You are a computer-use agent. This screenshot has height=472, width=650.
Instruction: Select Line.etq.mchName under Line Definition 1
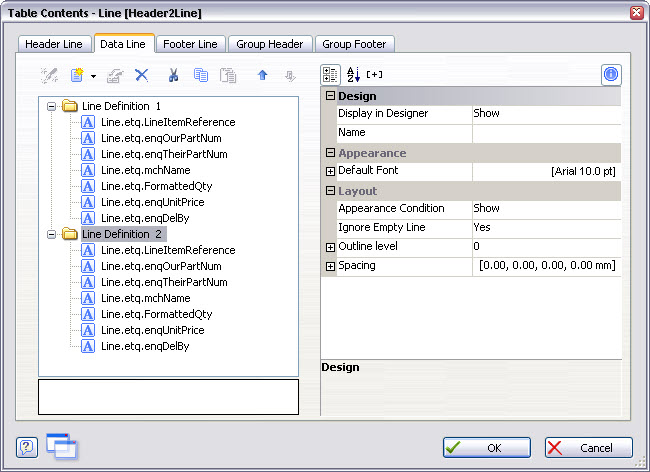pos(146,170)
